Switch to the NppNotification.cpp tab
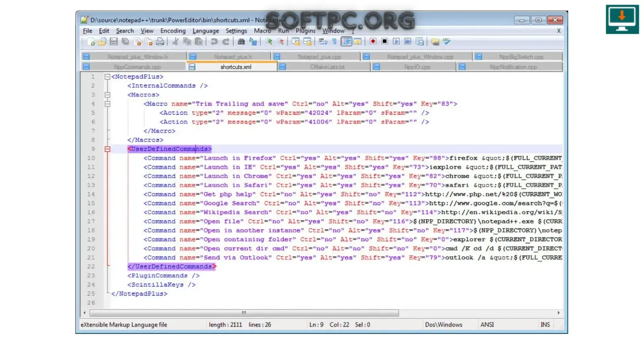 tap(510, 67)
